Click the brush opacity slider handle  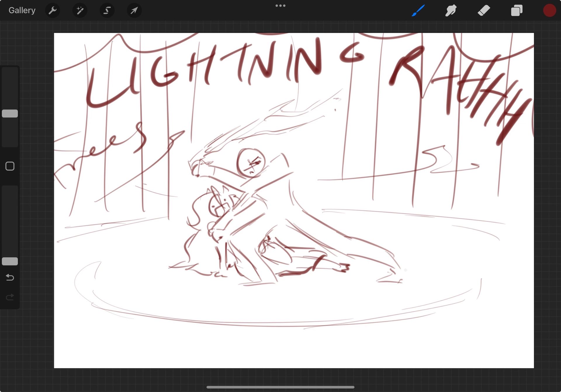10,261
